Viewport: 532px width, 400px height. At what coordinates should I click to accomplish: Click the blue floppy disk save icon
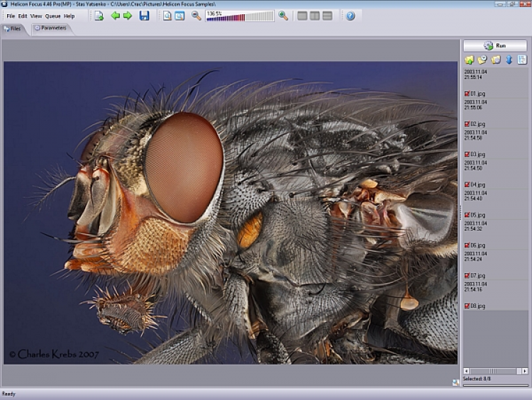(144, 16)
